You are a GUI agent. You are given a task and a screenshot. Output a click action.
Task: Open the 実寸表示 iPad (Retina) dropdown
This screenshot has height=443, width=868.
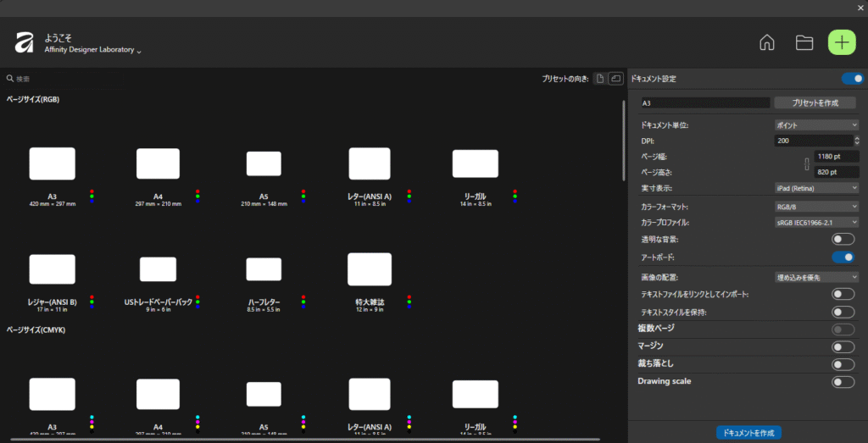tap(816, 187)
